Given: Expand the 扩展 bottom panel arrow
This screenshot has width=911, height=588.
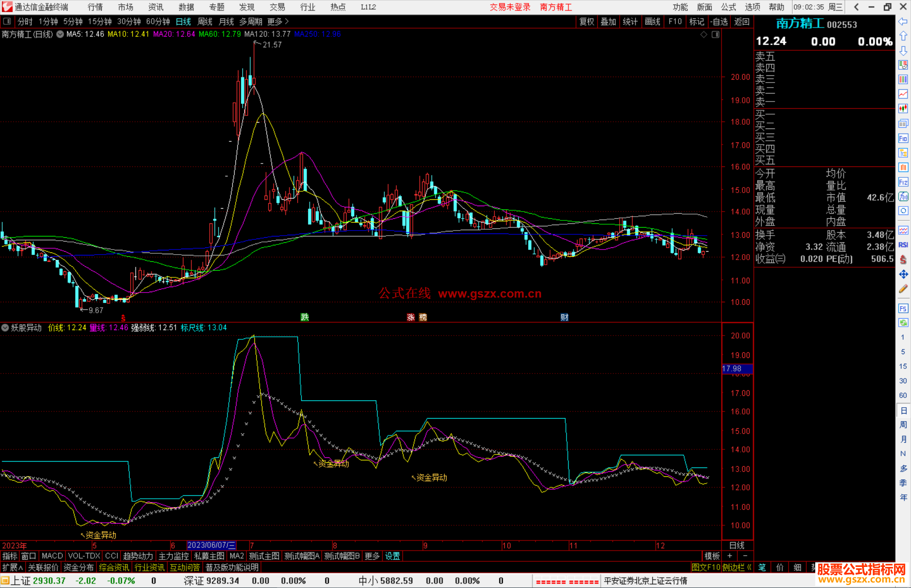Looking at the screenshot, I should 13,567.
